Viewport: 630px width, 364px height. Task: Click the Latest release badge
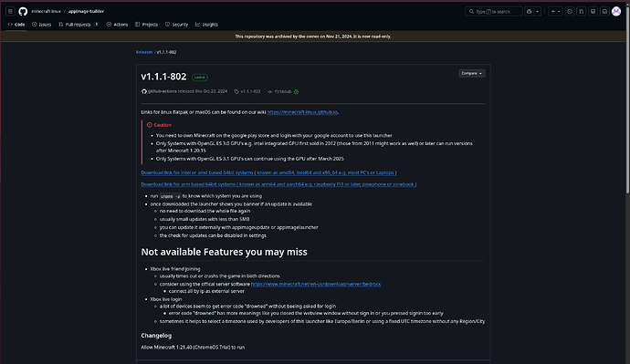click(x=200, y=77)
